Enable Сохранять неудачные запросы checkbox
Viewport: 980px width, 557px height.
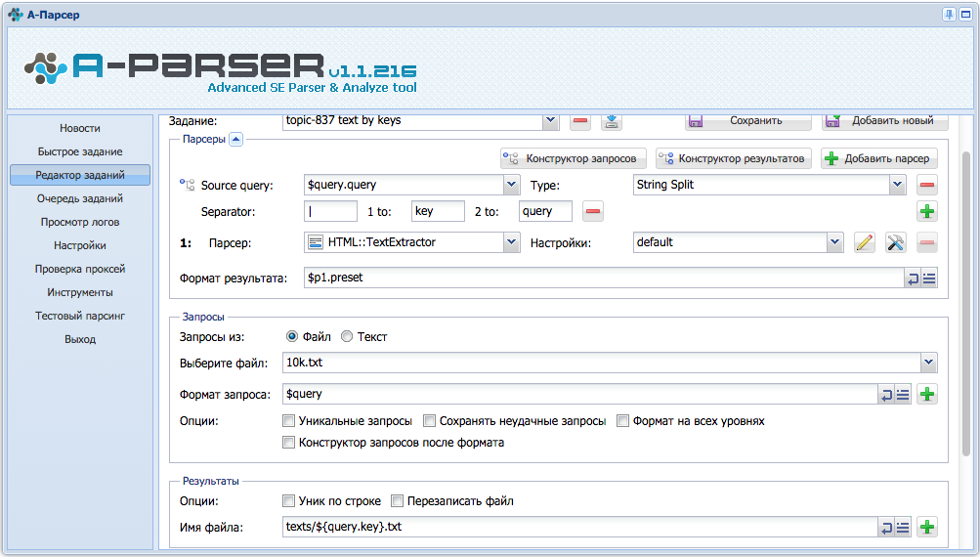429,421
